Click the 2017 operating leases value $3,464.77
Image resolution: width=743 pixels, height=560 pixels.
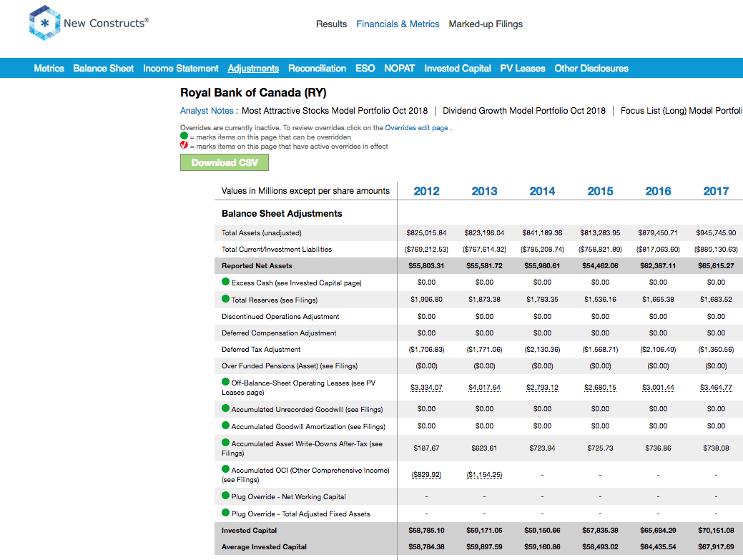tap(716, 387)
